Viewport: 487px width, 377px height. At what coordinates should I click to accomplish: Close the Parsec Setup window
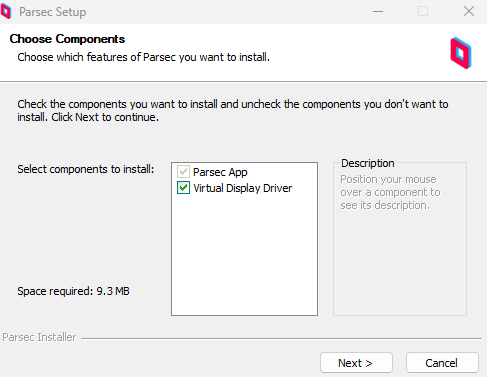click(x=469, y=12)
